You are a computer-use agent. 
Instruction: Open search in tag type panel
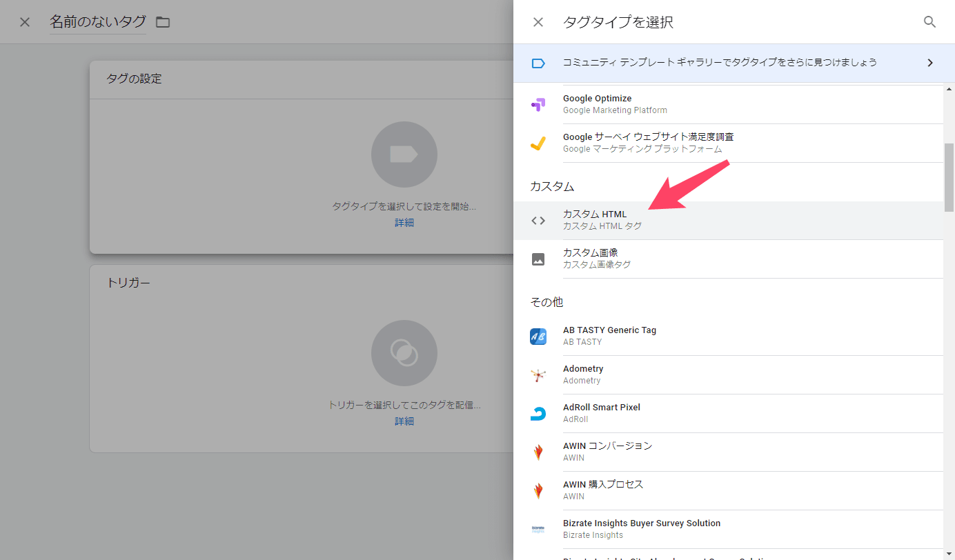(x=929, y=22)
